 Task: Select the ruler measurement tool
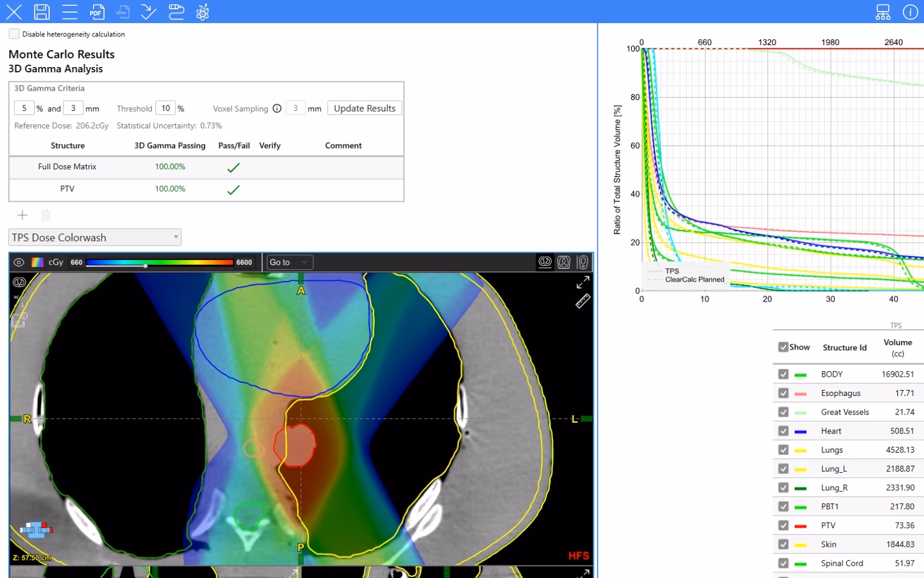pos(583,301)
